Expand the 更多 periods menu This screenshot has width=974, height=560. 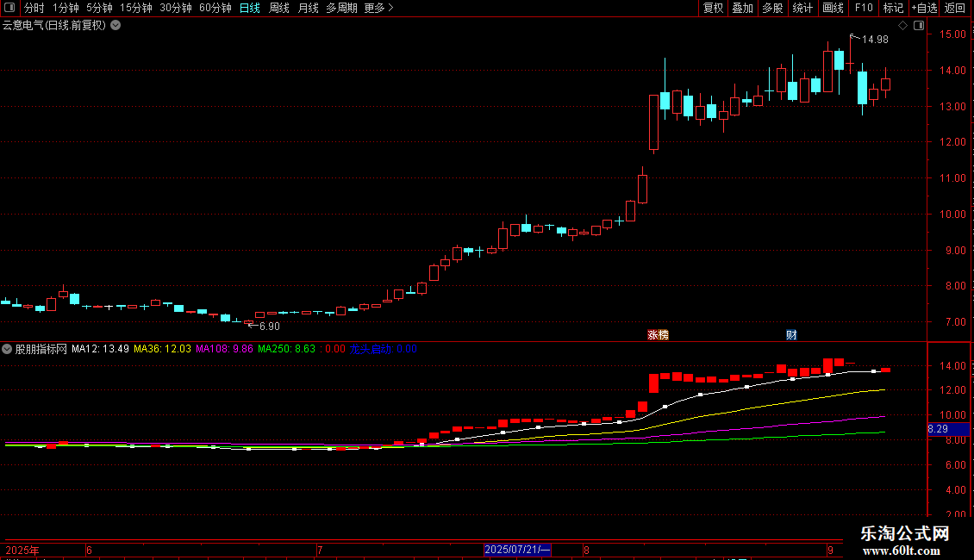(379, 8)
